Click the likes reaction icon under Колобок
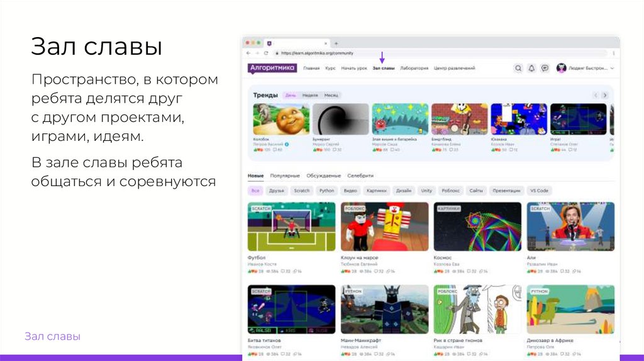The height and width of the screenshot is (361, 644). pyautogui.click(x=258, y=150)
